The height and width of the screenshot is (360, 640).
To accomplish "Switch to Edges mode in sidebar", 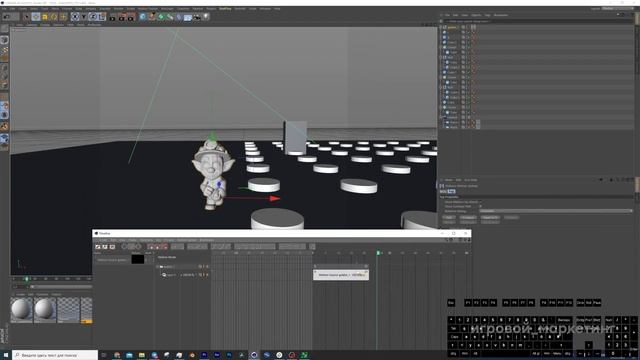I will (4, 76).
